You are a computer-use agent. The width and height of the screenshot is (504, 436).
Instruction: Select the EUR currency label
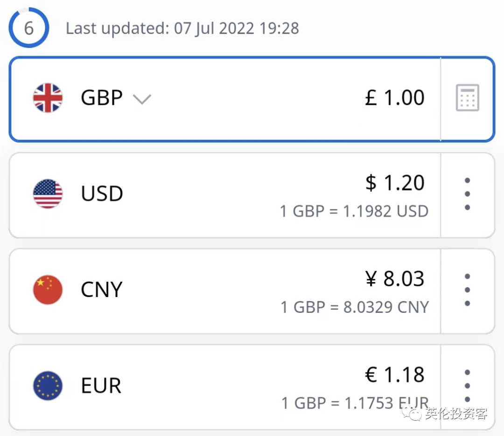point(101,386)
